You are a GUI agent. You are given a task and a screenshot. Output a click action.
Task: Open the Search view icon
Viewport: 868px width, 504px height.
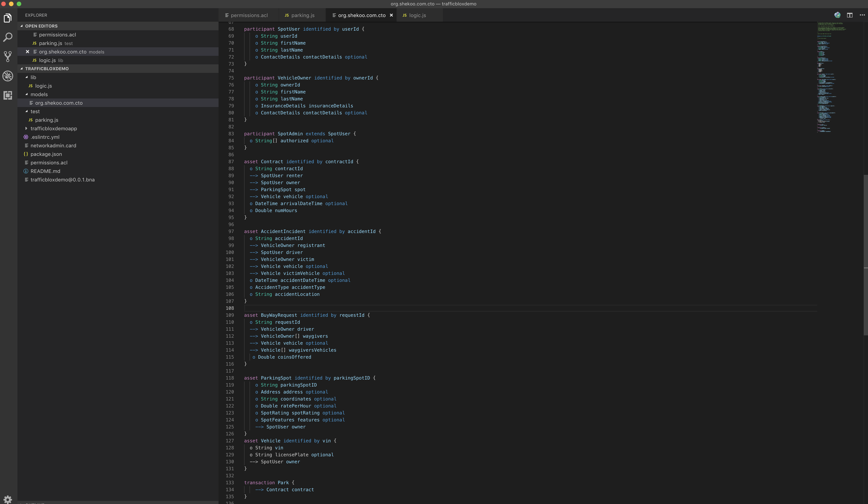(x=8, y=37)
